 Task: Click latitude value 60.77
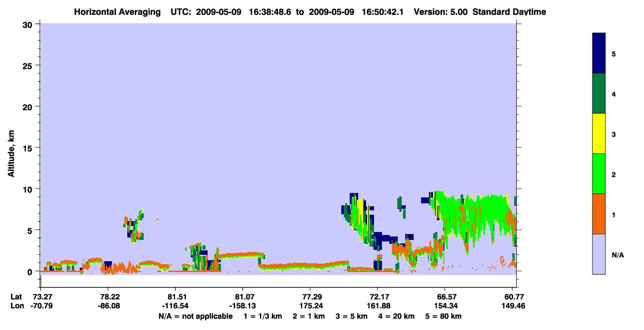click(x=514, y=297)
